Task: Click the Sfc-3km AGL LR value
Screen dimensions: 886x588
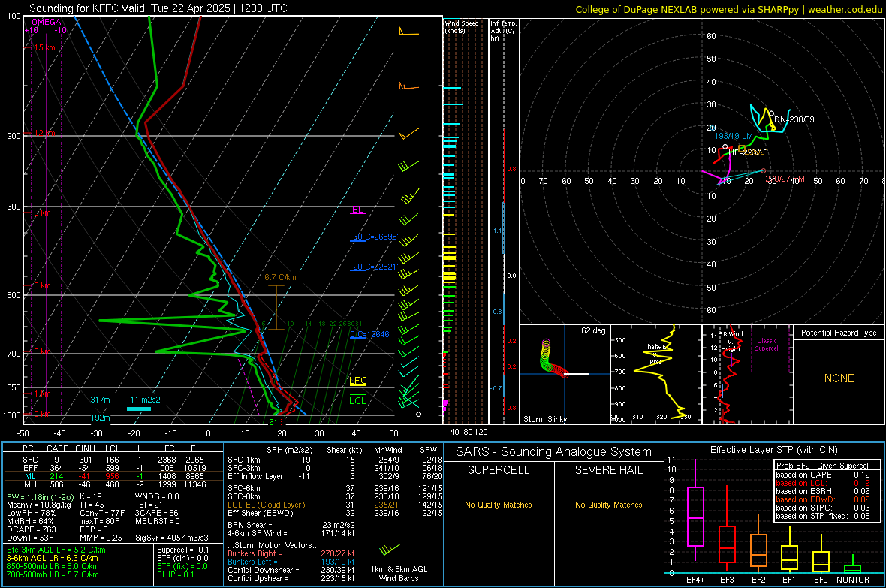Action: (x=56, y=550)
